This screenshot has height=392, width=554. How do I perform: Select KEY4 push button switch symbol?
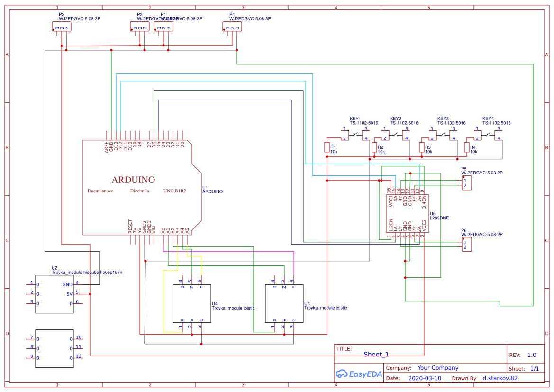488,135
